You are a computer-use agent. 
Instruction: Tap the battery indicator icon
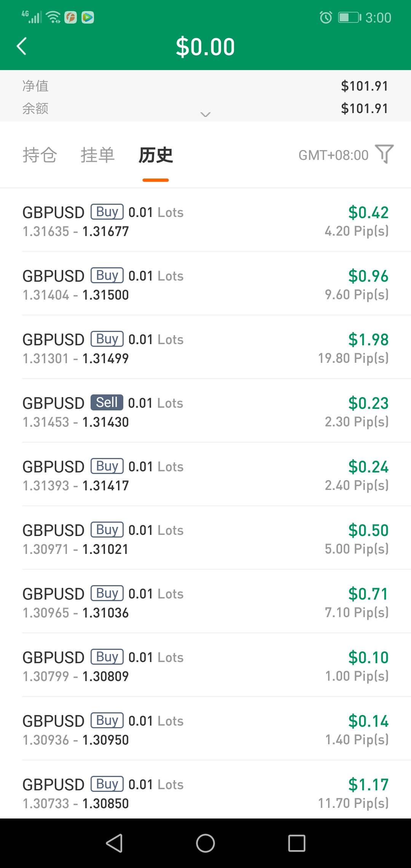pos(349,18)
